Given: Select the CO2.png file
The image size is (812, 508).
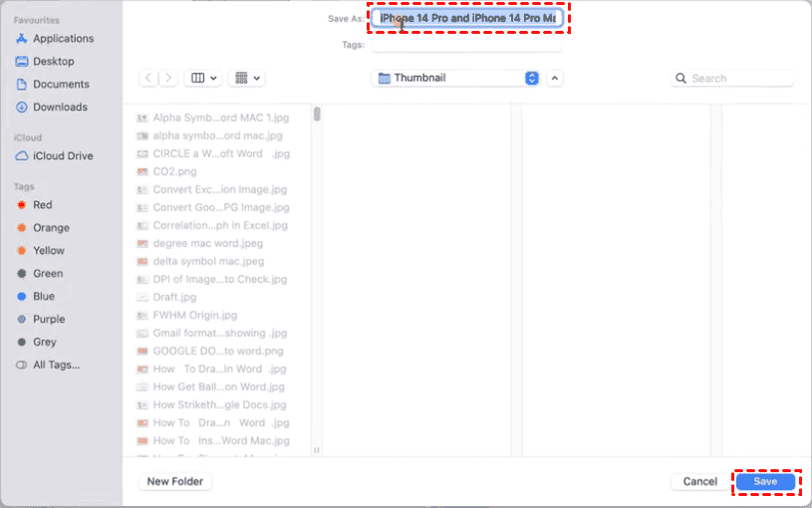Looking at the screenshot, I should coord(166,171).
